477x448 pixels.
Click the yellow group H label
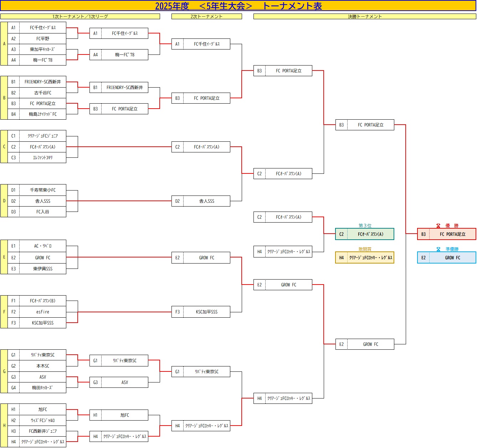(4, 425)
